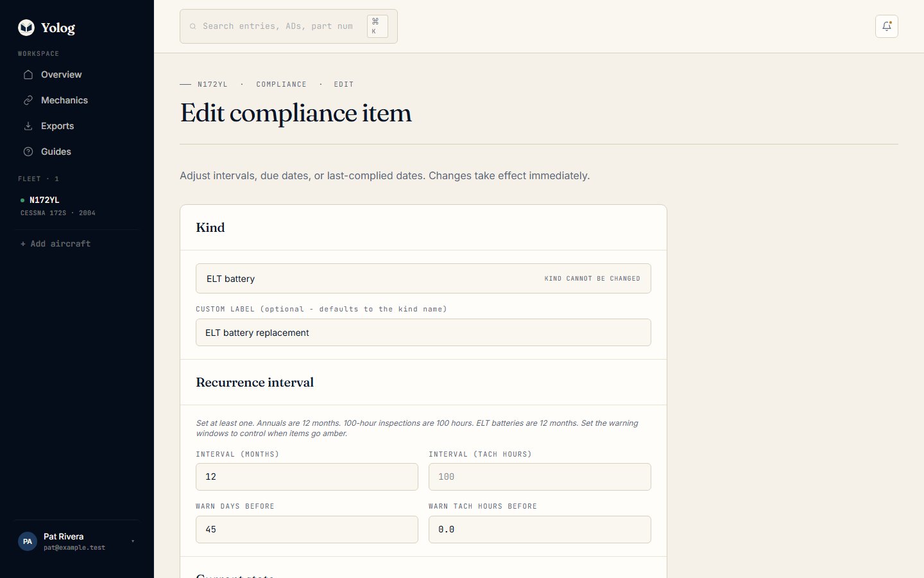Click the 'Recurrence interval' heading
Viewport: 924px width, 578px height.
255,382
